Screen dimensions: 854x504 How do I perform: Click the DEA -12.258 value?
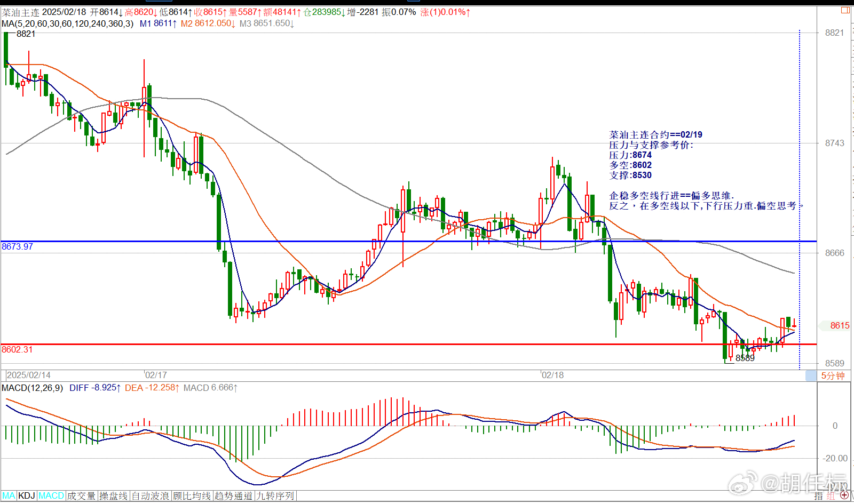tap(152, 388)
